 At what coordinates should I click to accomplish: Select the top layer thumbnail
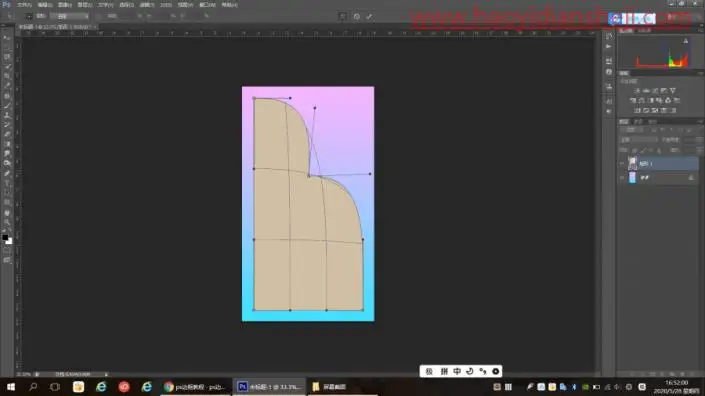pyautogui.click(x=633, y=163)
